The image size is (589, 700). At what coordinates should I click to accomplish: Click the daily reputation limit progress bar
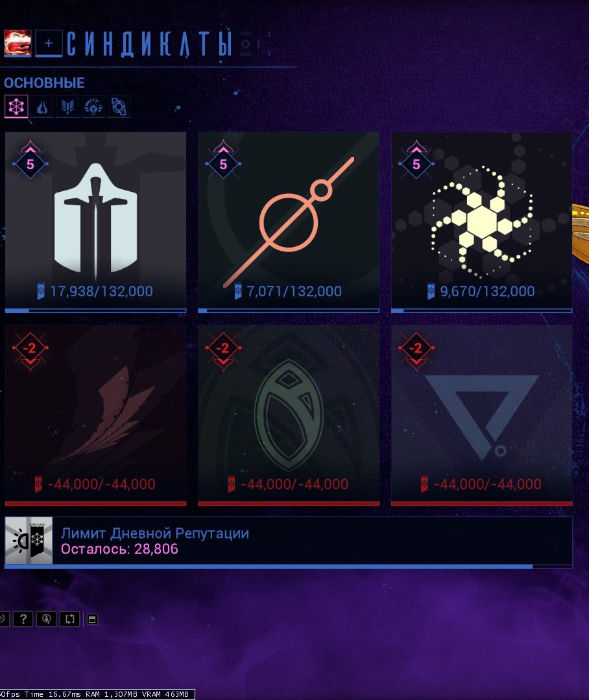(x=289, y=566)
